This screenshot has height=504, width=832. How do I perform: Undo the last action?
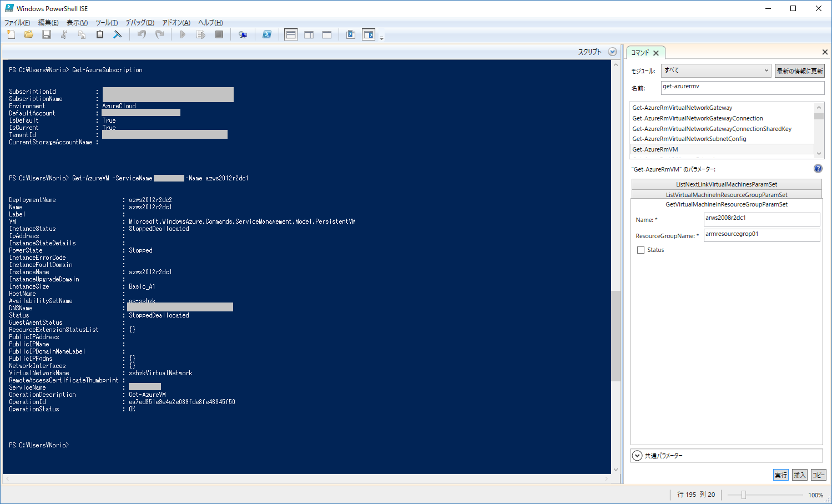[x=142, y=34]
